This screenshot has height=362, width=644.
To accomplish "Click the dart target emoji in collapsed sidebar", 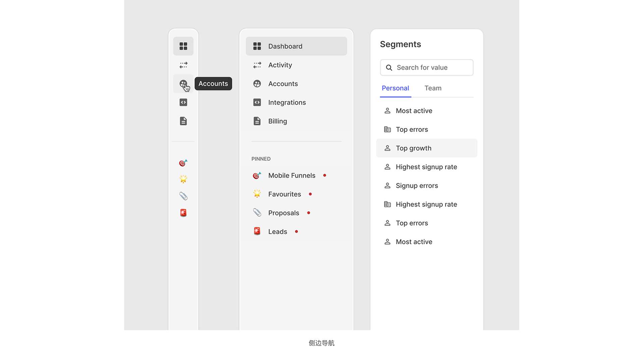I will 183,163.
